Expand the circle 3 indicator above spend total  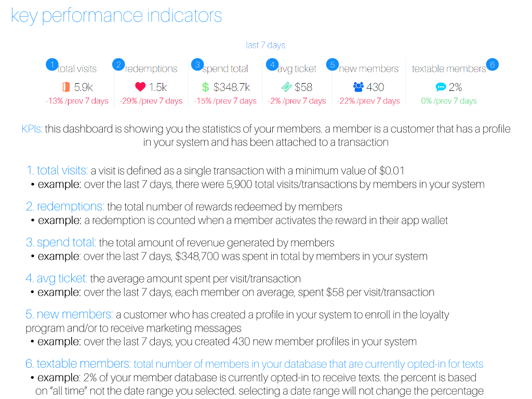(197, 64)
